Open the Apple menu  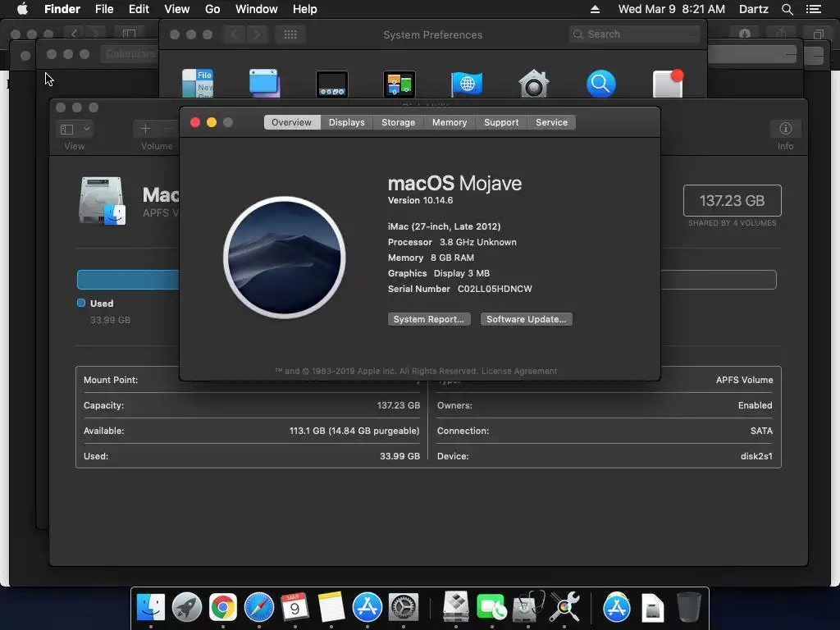[22, 9]
